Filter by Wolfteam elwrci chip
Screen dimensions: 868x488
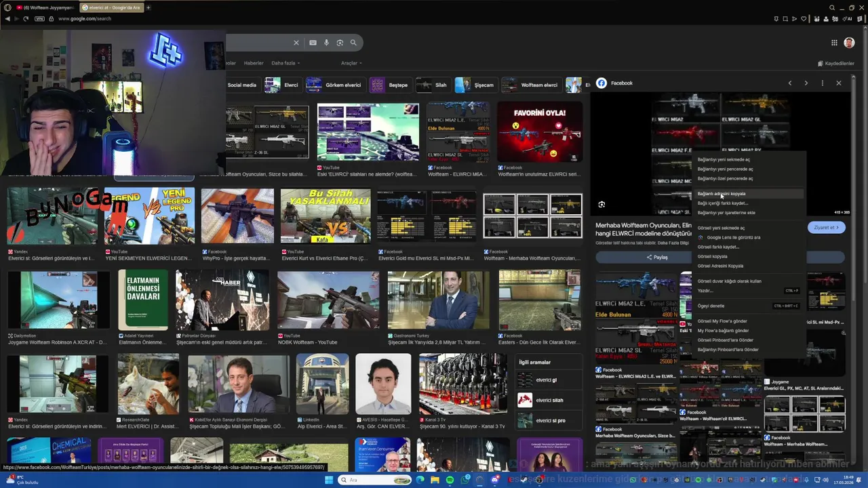pyautogui.click(x=531, y=85)
